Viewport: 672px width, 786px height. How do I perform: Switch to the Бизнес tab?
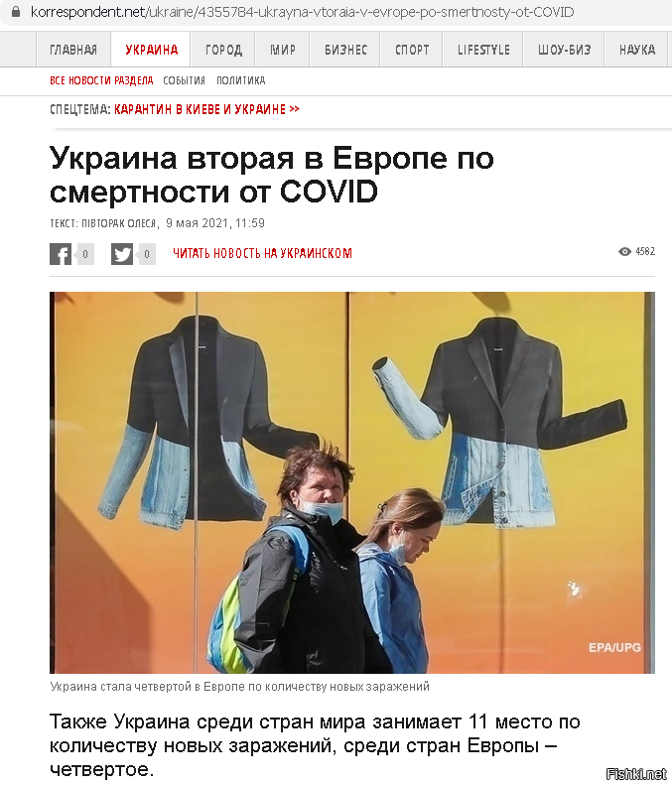coord(345,50)
